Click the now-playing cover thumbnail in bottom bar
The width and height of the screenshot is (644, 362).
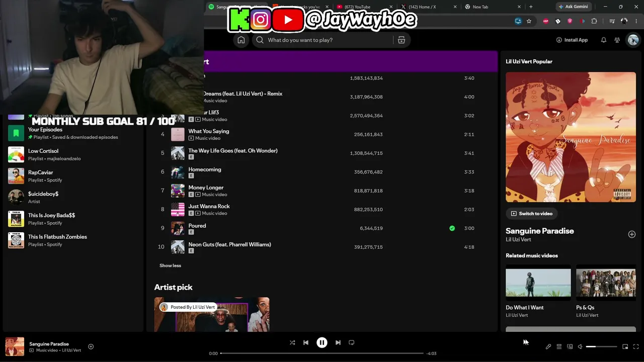point(15,346)
